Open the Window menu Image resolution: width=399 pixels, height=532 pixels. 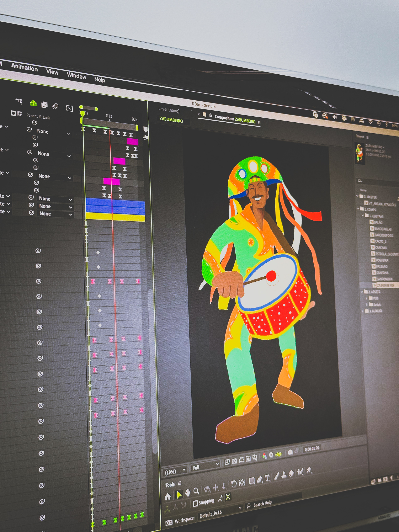(76, 75)
